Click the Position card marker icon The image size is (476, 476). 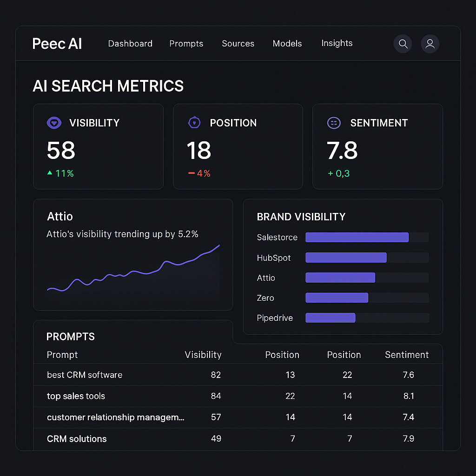(194, 123)
